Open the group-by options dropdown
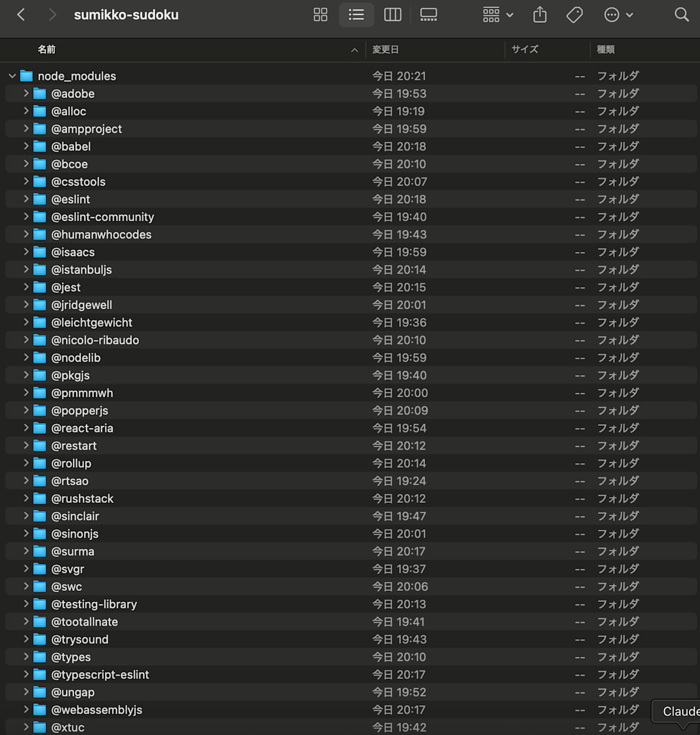 (498, 15)
